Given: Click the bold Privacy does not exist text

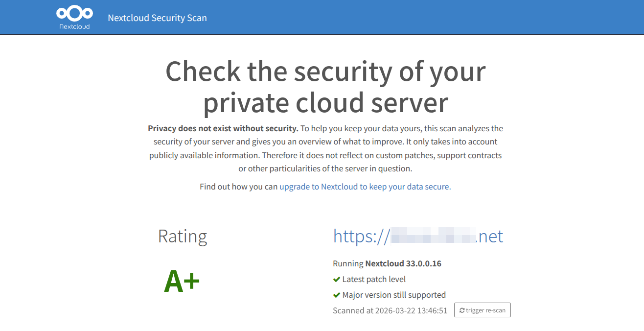Looking at the screenshot, I should (x=223, y=129).
